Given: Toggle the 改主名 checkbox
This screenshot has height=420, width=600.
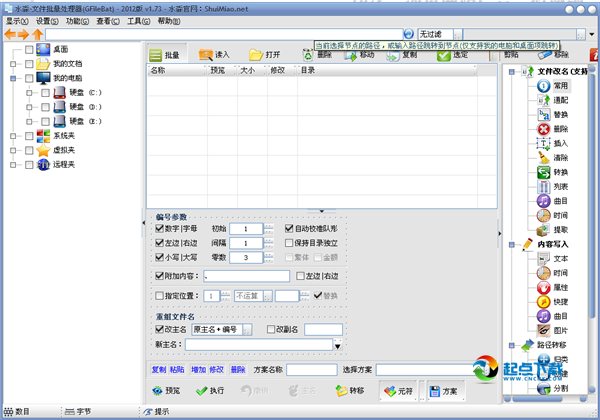Looking at the screenshot, I should (160, 329).
